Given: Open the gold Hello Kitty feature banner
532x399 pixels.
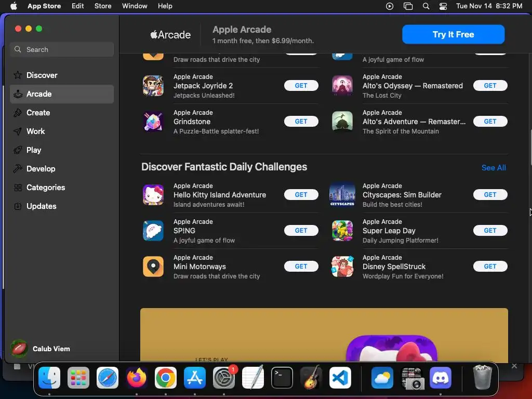Looking at the screenshot, I should pos(324,335).
